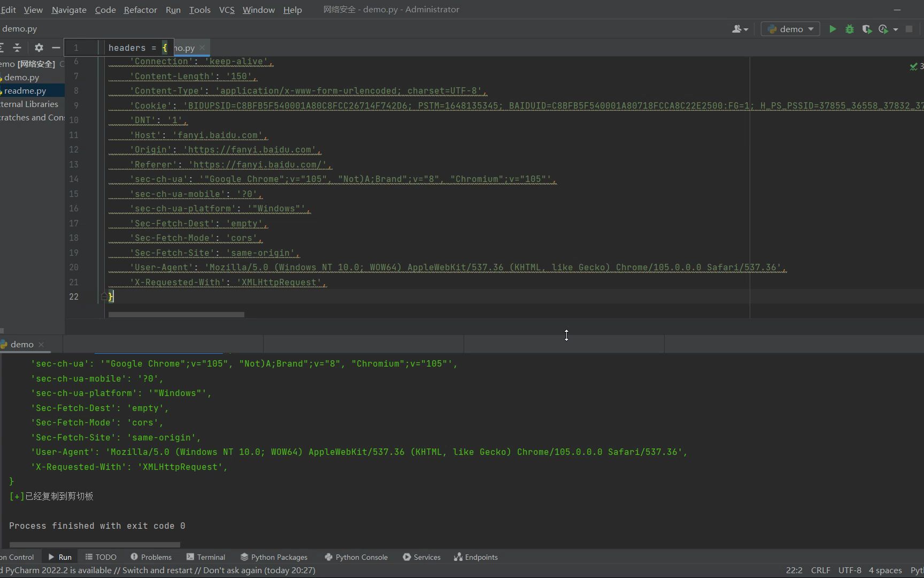The height and width of the screenshot is (578, 924).
Task: Open the Terminal tool window
Action: tap(206, 557)
